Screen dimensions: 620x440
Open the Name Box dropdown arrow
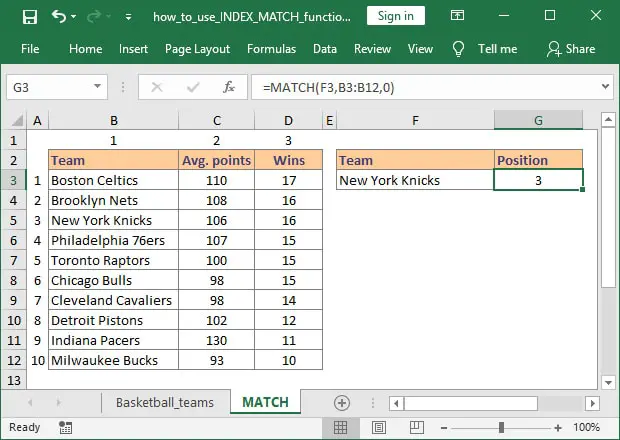coord(97,87)
